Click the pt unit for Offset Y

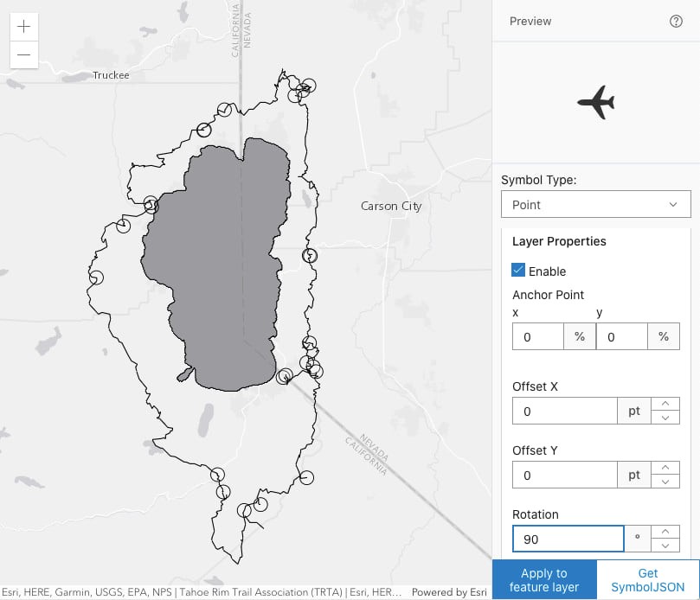coord(634,475)
